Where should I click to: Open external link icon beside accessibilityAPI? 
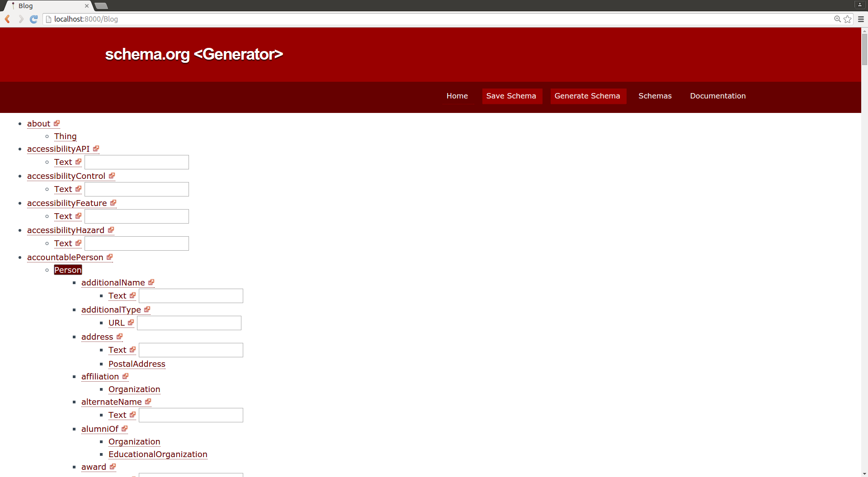(96, 149)
